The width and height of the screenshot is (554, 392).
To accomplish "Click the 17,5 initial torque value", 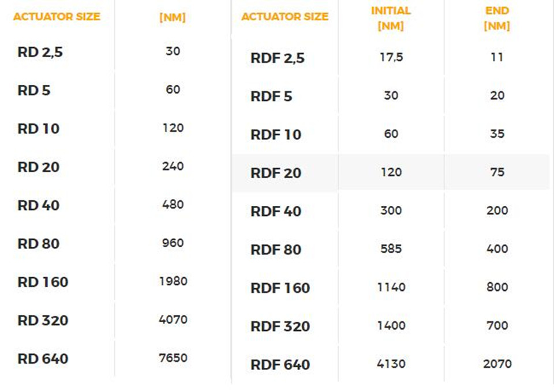I will tap(391, 57).
